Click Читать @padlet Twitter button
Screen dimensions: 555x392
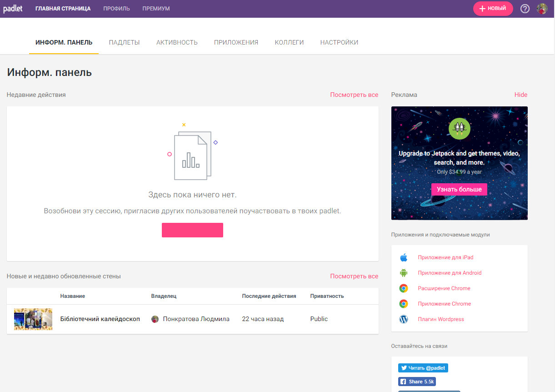pos(423,368)
